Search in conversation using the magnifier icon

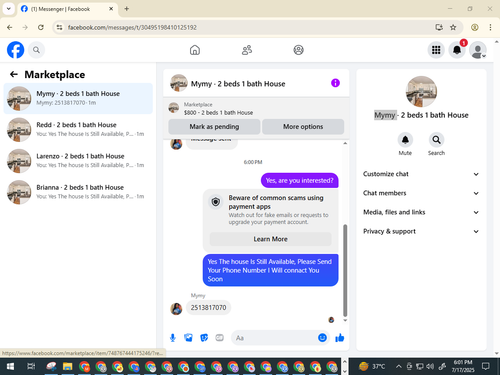[436, 140]
